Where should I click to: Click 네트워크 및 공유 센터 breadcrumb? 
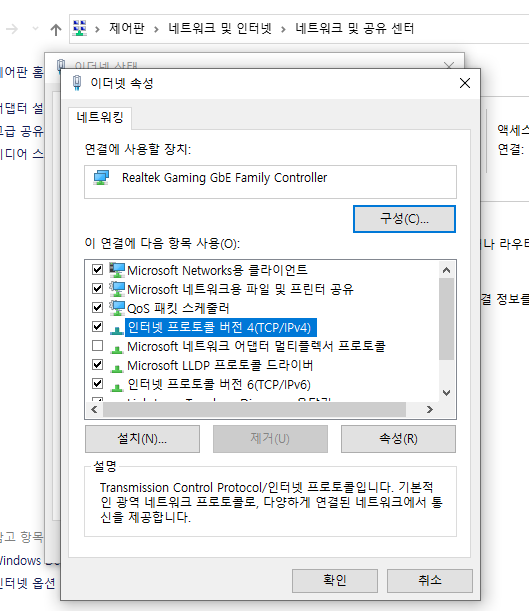click(354, 28)
